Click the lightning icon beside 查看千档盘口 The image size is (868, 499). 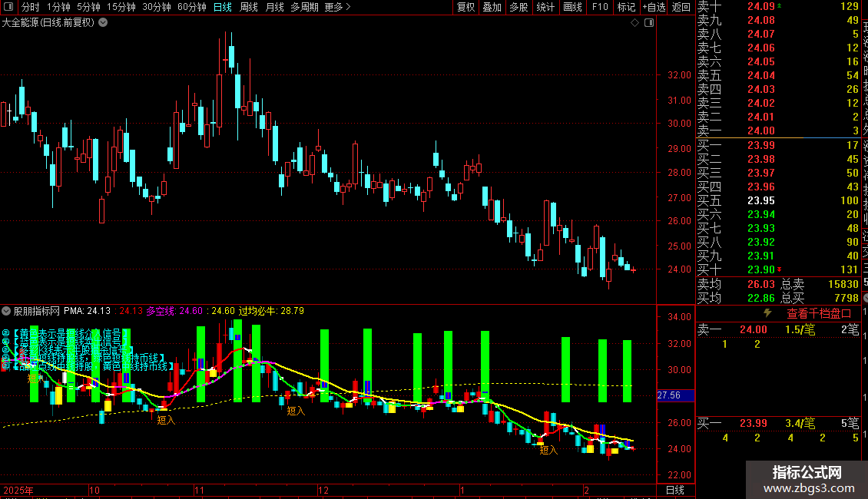point(767,313)
